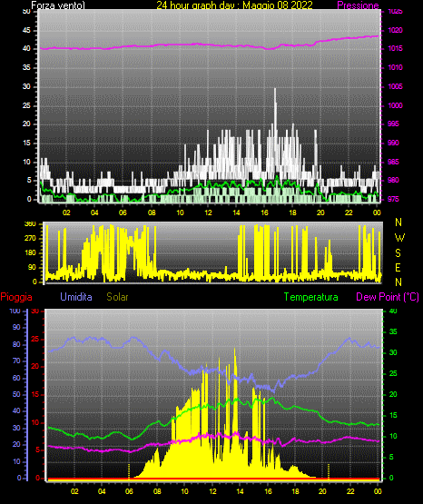Click the Forza vento axis title

[58, 5]
